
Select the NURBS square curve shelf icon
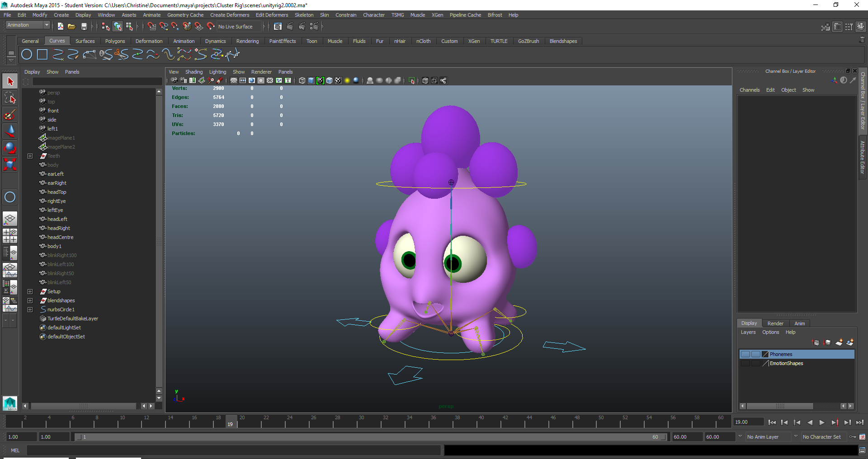(42, 55)
